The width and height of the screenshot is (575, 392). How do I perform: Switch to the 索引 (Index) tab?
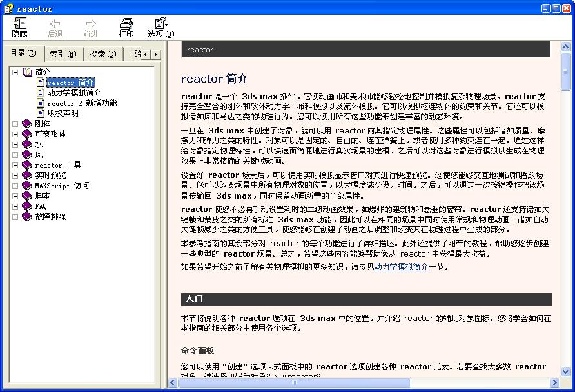pos(63,54)
